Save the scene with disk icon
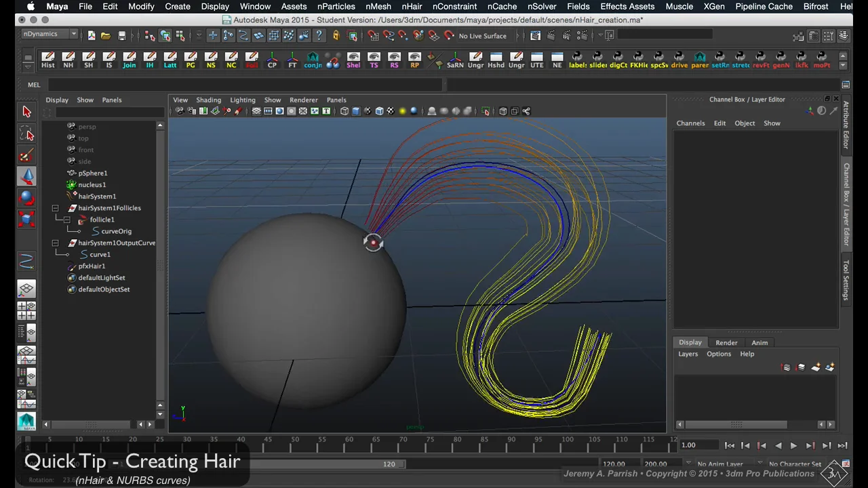868x488 pixels. [122, 35]
